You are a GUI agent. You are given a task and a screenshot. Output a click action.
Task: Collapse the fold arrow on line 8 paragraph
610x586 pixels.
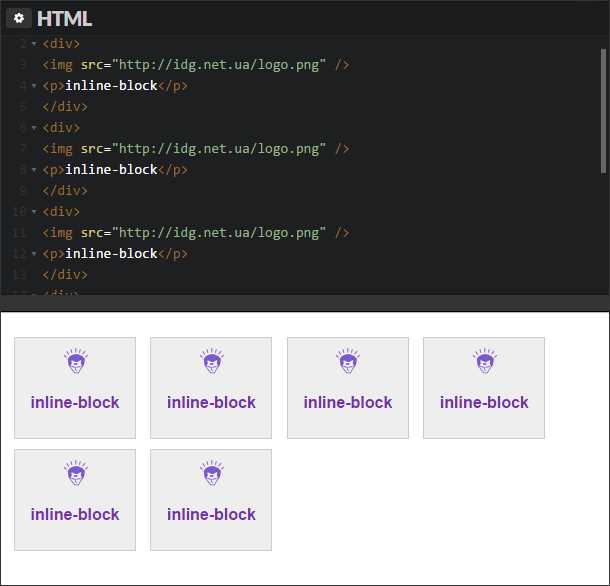pyautogui.click(x=34, y=170)
